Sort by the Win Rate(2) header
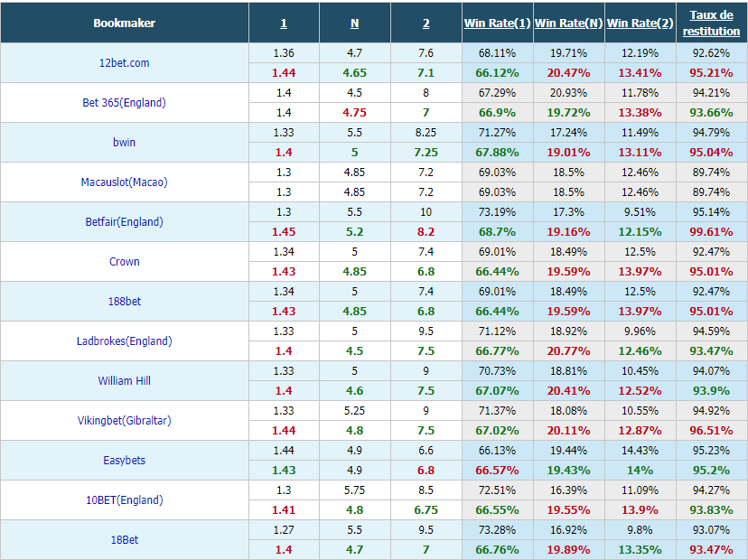The image size is (748, 560). click(640, 23)
